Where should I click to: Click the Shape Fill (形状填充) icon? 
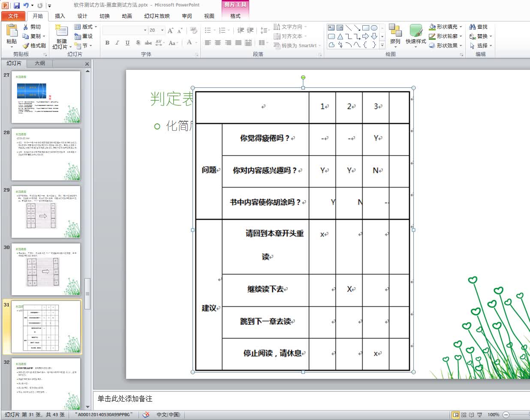point(440,26)
